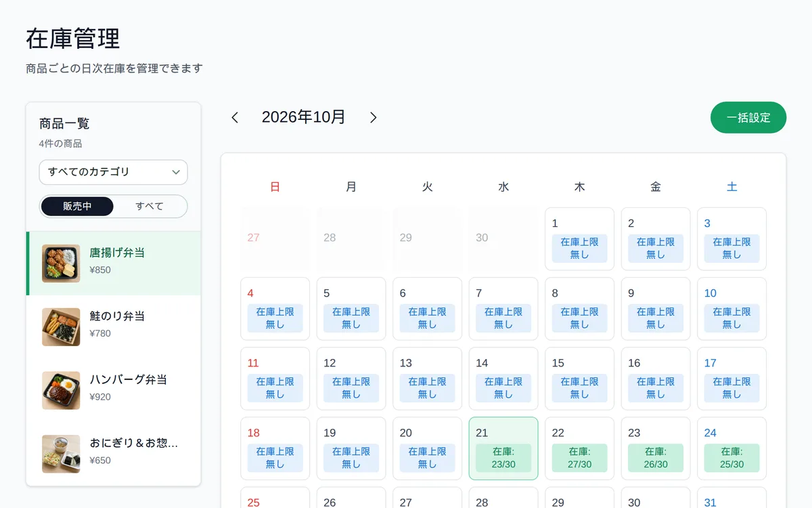Open October 8 calendar day cell
The height and width of the screenshot is (508, 812).
point(580,309)
